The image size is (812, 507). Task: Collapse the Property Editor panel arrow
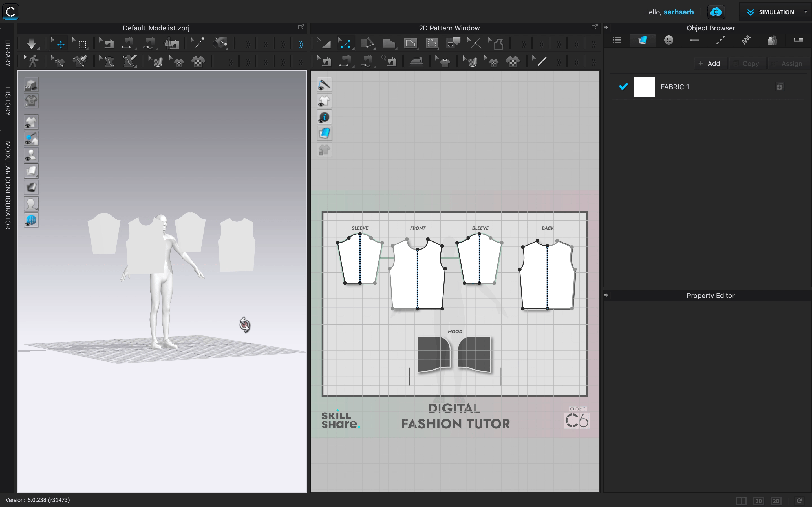coord(606,295)
